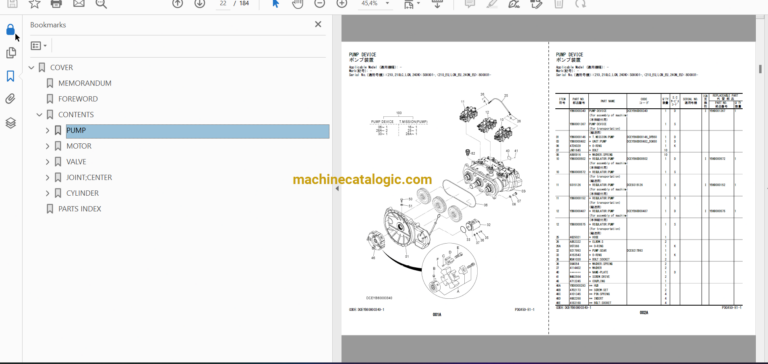Click the right page PUMP DEVICE heading
768x364 pixels.
point(569,54)
